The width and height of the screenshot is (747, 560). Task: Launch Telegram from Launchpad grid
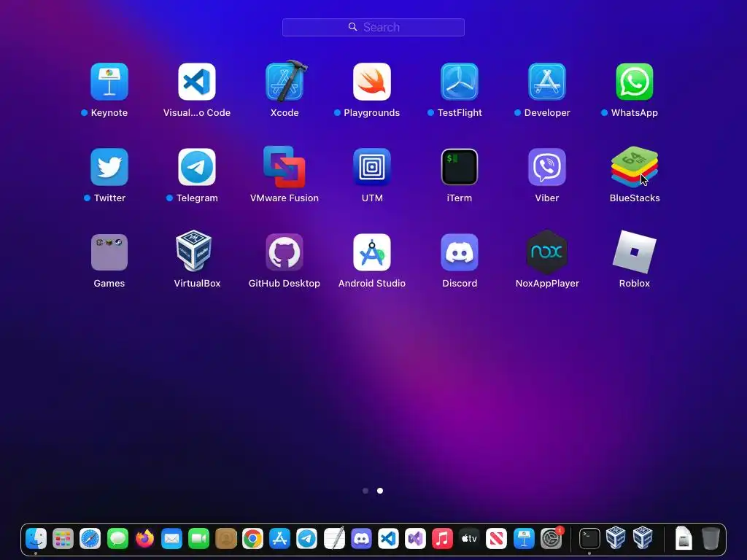[x=197, y=167]
